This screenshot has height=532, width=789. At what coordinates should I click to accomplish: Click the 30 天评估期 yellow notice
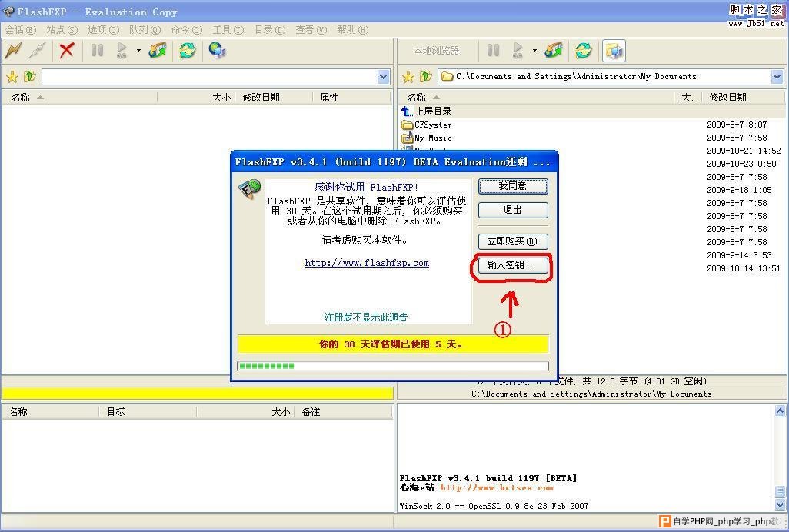(x=392, y=344)
